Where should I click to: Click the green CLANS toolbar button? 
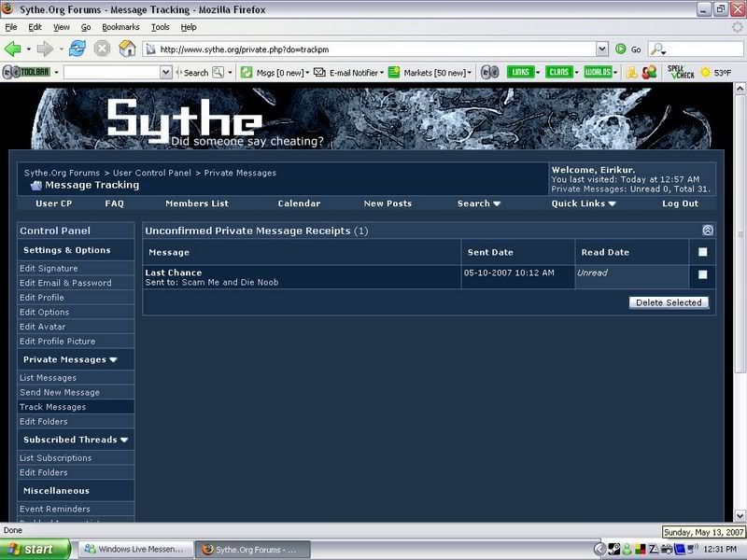(558, 73)
